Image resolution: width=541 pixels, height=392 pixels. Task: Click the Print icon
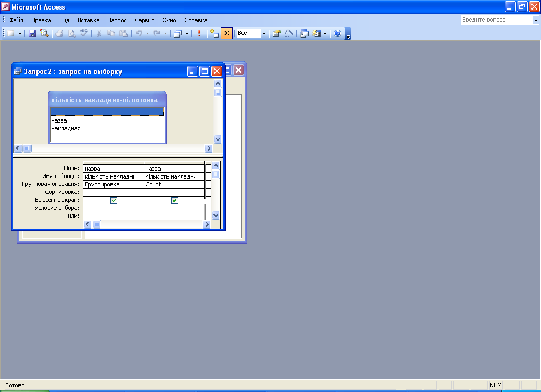pyautogui.click(x=59, y=33)
